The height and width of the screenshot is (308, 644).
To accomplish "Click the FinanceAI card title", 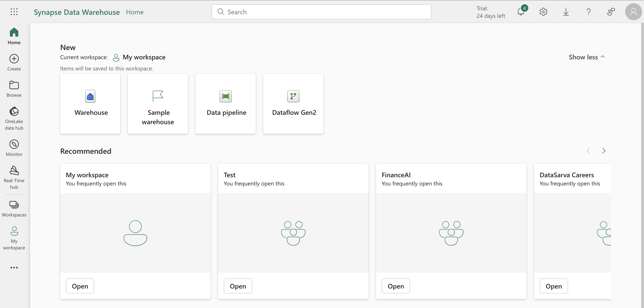I will click(396, 175).
